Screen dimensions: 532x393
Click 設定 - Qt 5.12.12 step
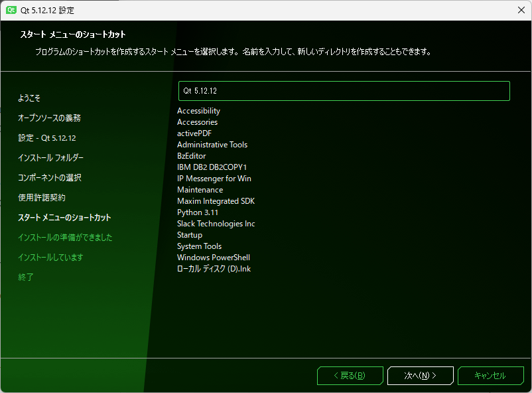pyautogui.click(x=47, y=138)
